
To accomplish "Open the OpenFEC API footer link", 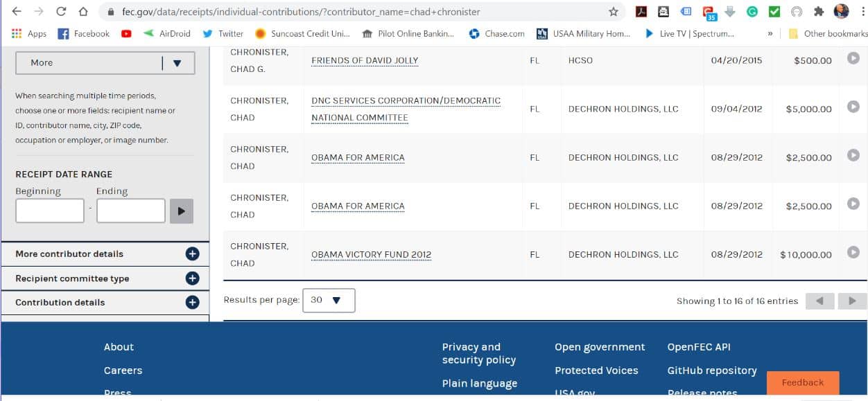I will pyautogui.click(x=699, y=347).
